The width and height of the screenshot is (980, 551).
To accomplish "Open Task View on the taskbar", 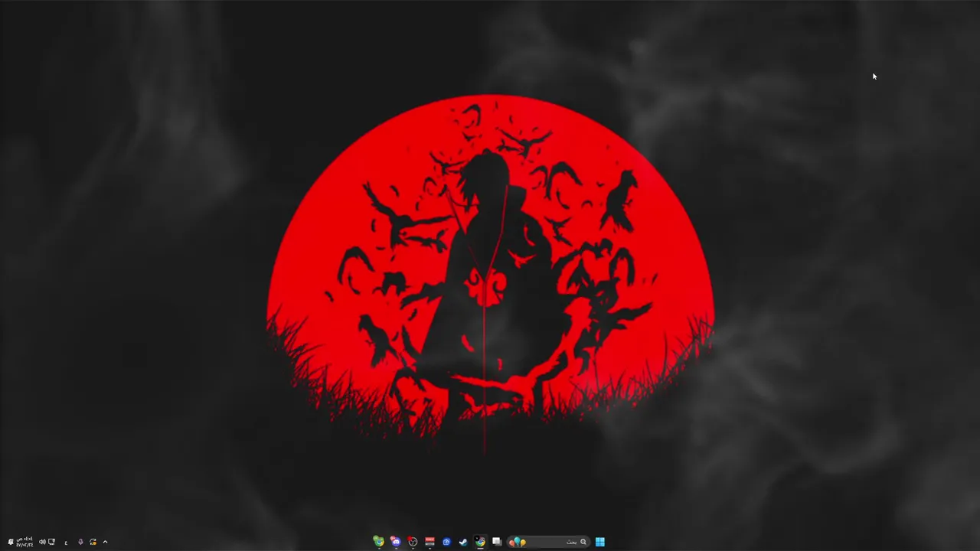I will [x=497, y=542].
